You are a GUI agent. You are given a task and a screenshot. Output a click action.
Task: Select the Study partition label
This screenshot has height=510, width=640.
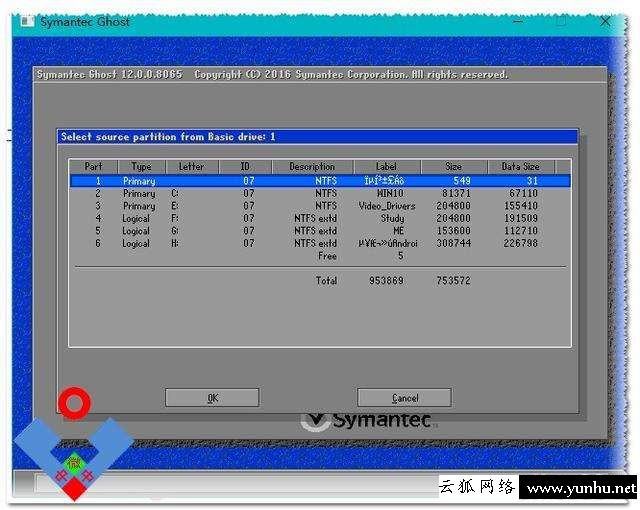393,218
